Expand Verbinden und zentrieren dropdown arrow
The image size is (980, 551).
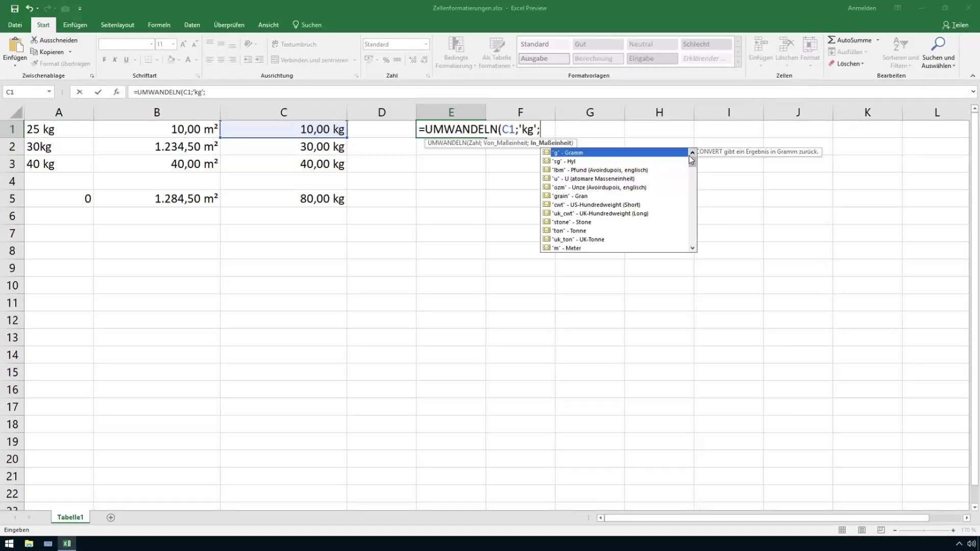(x=354, y=60)
